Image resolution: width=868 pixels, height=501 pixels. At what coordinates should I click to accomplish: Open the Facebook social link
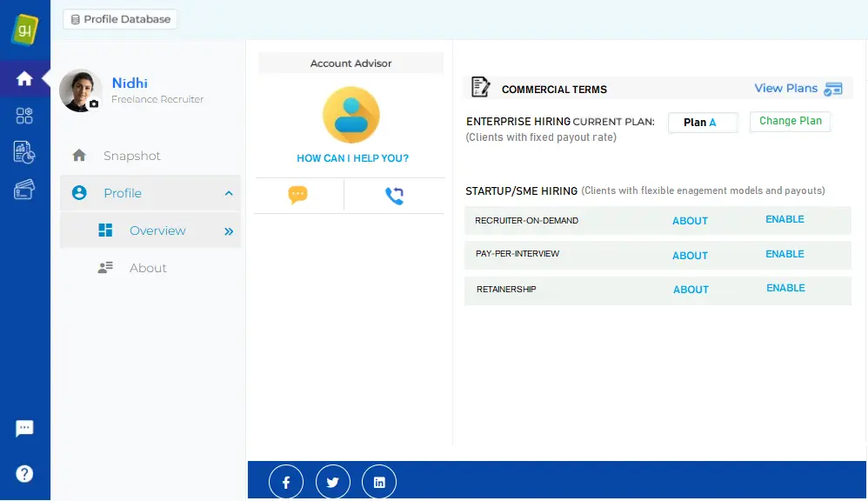(x=286, y=482)
